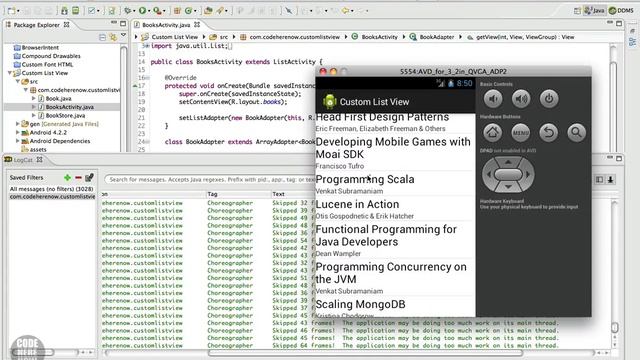The height and width of the screenshot is (360, 640).
Task: Select com.codeherenow.customlistview saved filter
Action: (x=52, y=196)
